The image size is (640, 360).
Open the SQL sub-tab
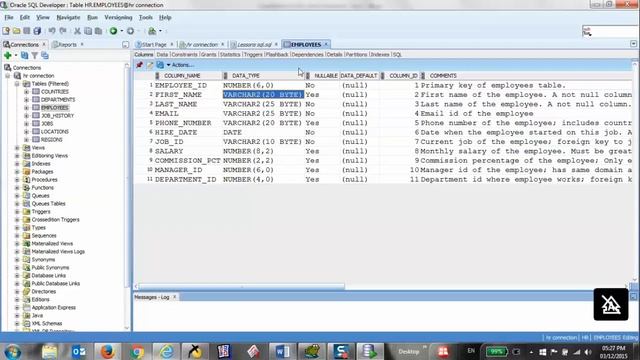397,54
